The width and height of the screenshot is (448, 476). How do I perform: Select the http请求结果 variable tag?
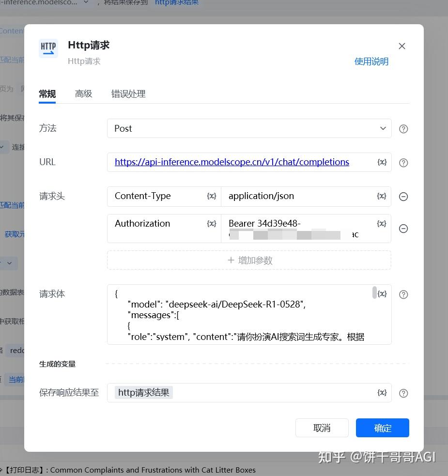tap(144, 393)
